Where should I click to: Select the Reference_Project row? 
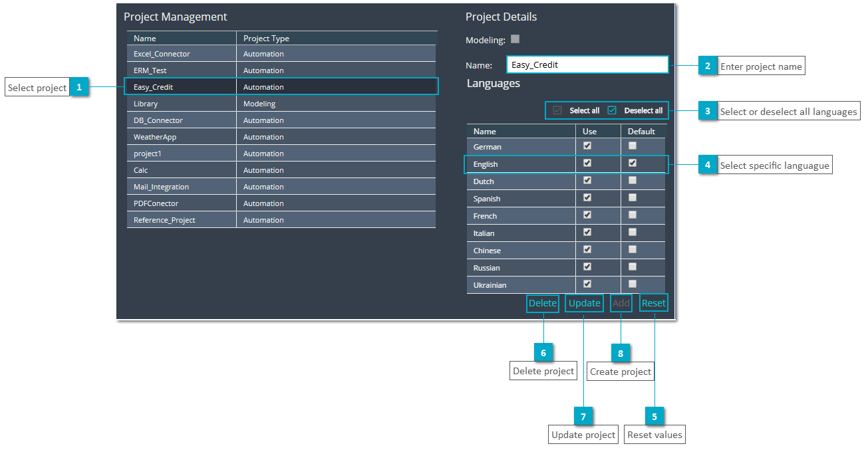pyautogui.click(x=281, y=220)
